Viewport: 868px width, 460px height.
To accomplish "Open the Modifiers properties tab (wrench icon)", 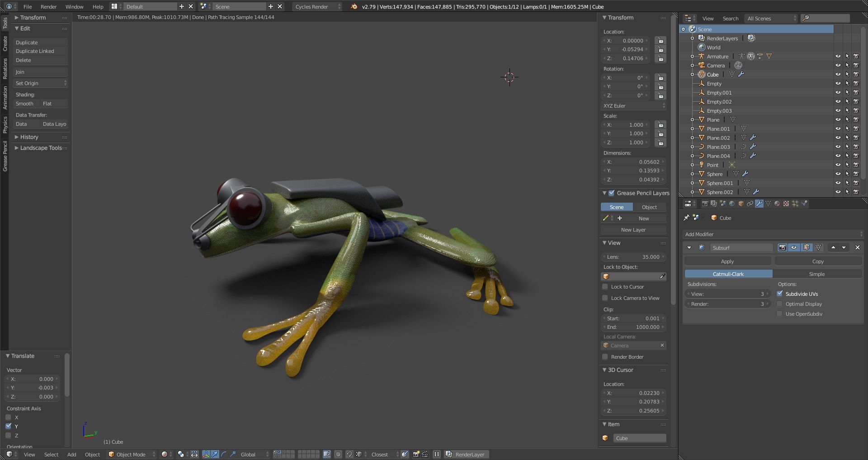I will [759, 204].
